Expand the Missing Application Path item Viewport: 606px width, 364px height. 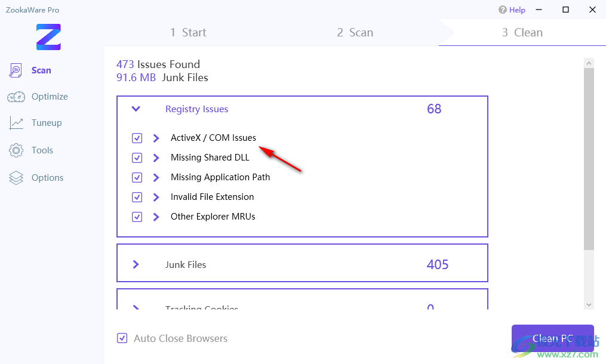(156, 178)
